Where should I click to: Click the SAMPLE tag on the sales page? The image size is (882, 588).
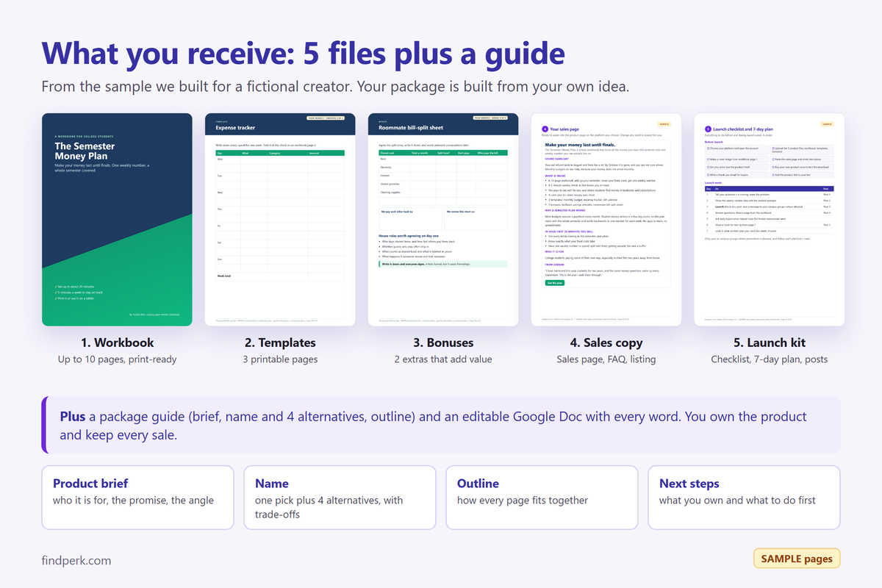(x=664, y=124)
